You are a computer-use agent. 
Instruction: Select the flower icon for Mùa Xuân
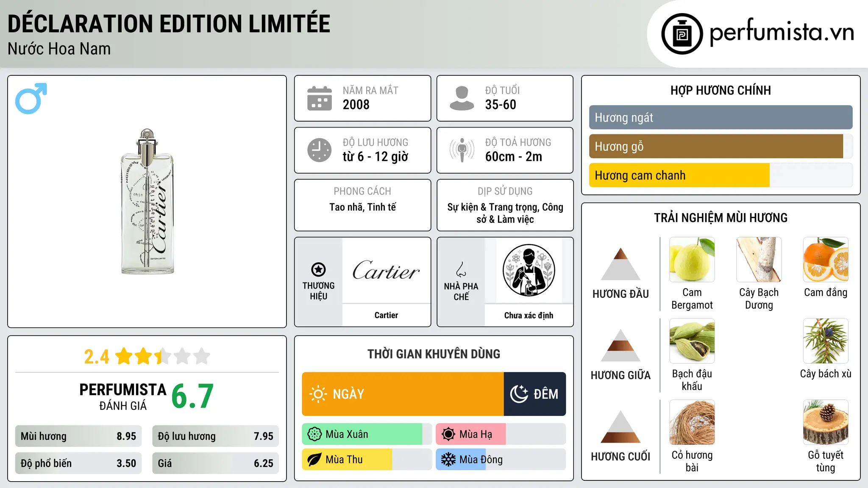pos(314,434)
